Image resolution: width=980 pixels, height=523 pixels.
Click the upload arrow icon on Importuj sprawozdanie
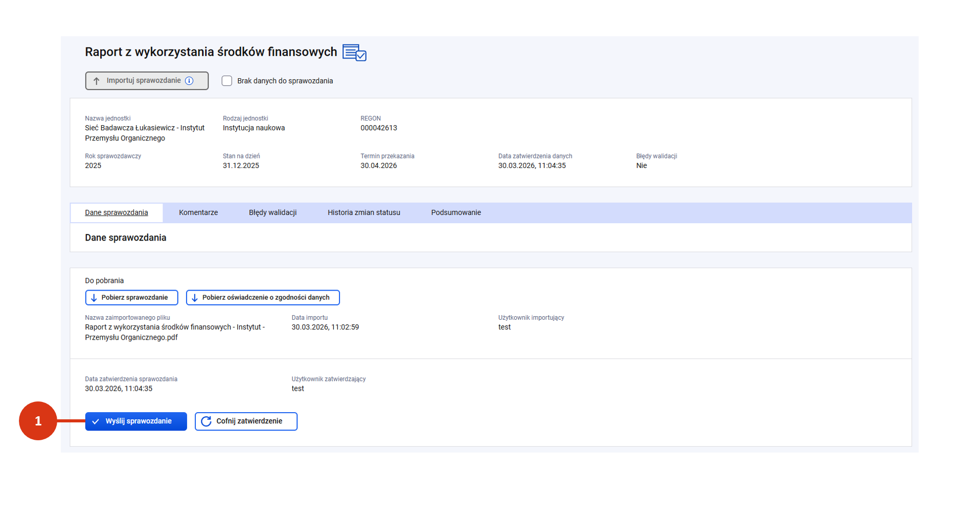[x=97, y=81]
